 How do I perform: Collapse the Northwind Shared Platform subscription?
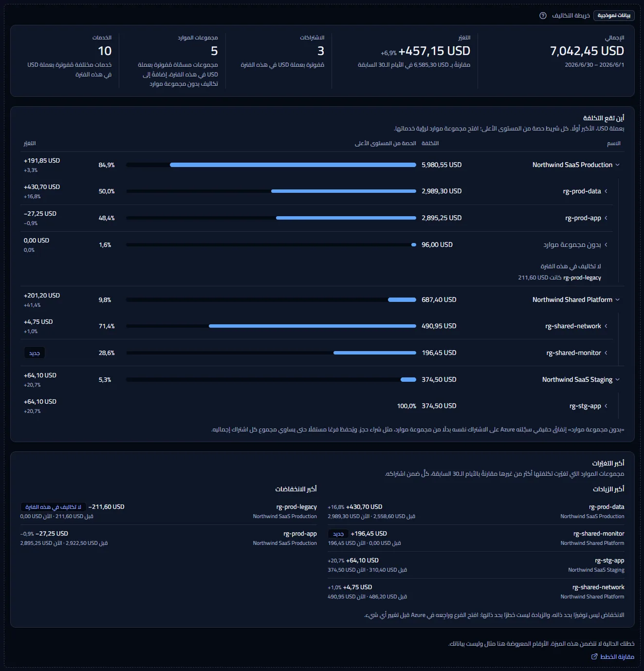pos(617,300)
